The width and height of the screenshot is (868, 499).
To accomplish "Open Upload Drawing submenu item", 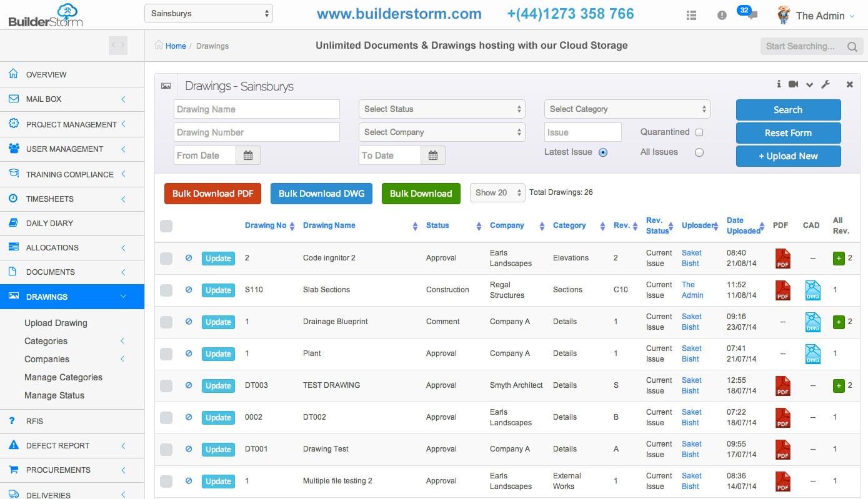I will click(x=56, y=323).
